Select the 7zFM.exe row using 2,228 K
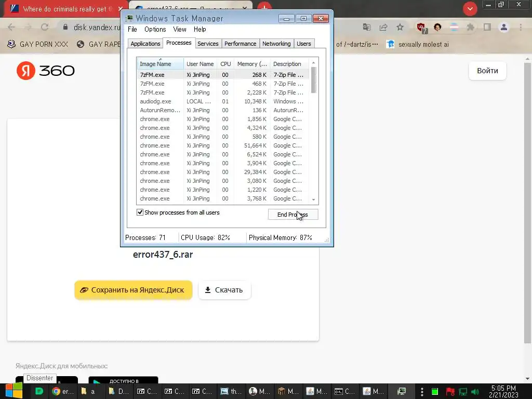 click(x=223, y=92)
